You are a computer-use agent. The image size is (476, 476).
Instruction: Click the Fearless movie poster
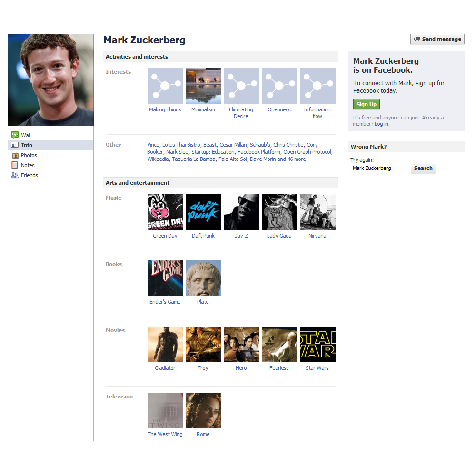[279, 345]
